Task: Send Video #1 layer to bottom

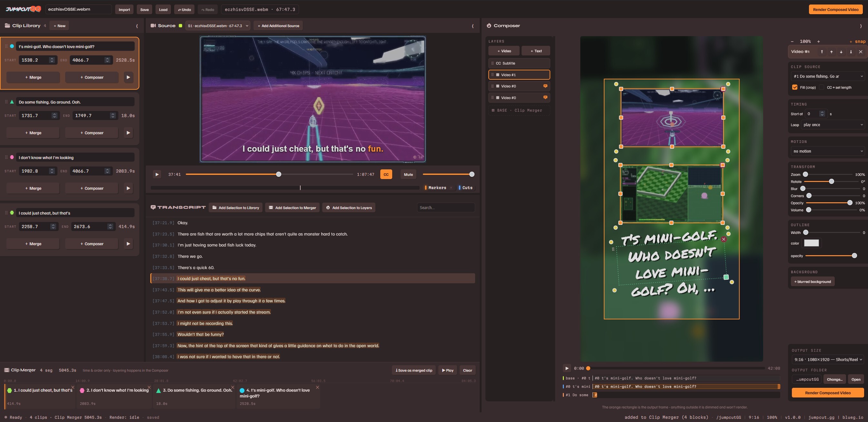Action: click(x=851, y=52)
